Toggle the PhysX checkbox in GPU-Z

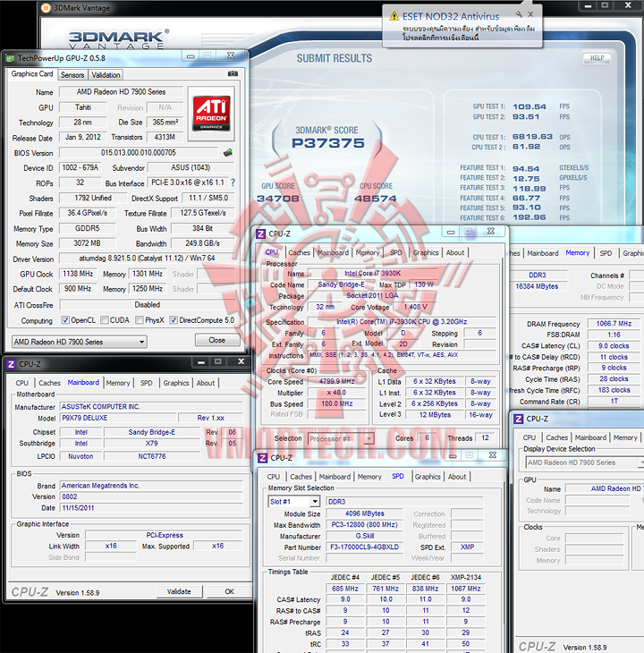[x=140, y=320]
